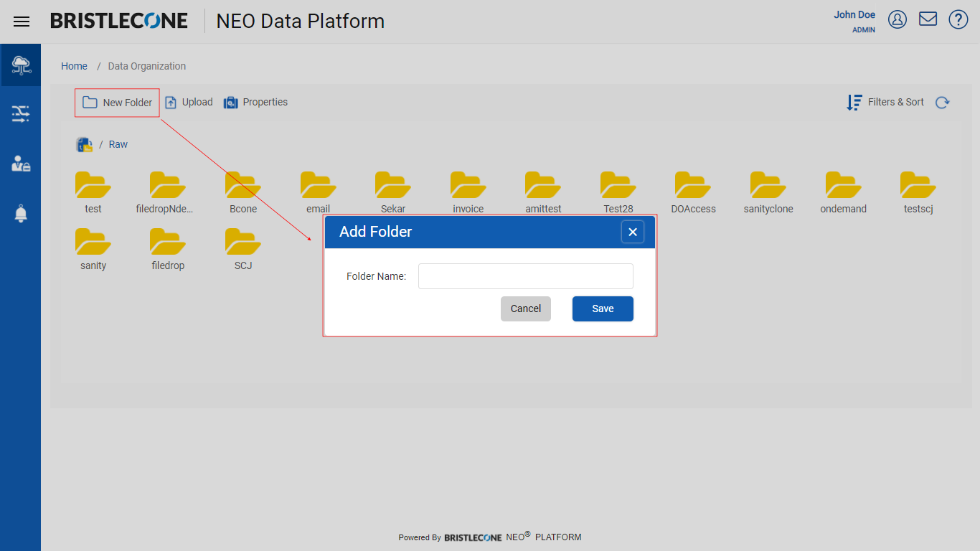Click the Upload toolbar button
980x551 pixels.
pos(189,103)
